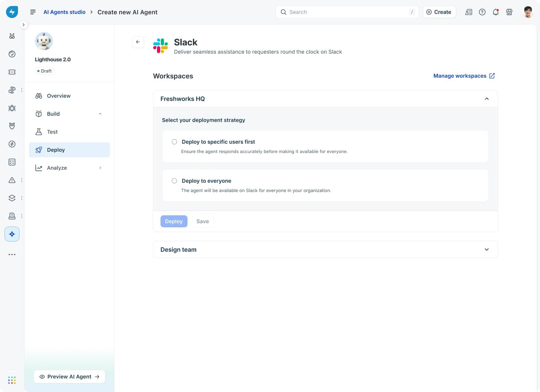
Task: Select Deploy to everyone radio
Action: tap(174, 181)
